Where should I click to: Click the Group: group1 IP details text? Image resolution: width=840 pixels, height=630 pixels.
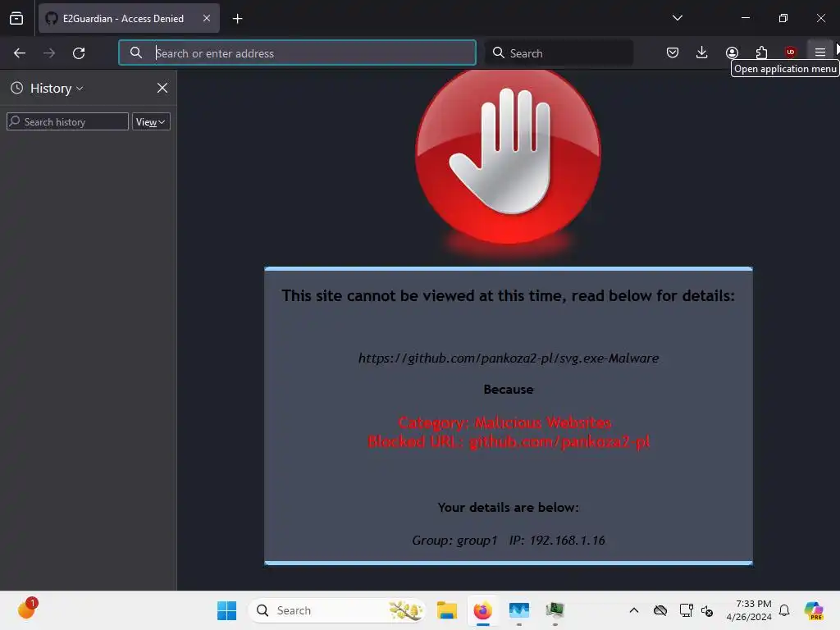click(x=509, y=540)
